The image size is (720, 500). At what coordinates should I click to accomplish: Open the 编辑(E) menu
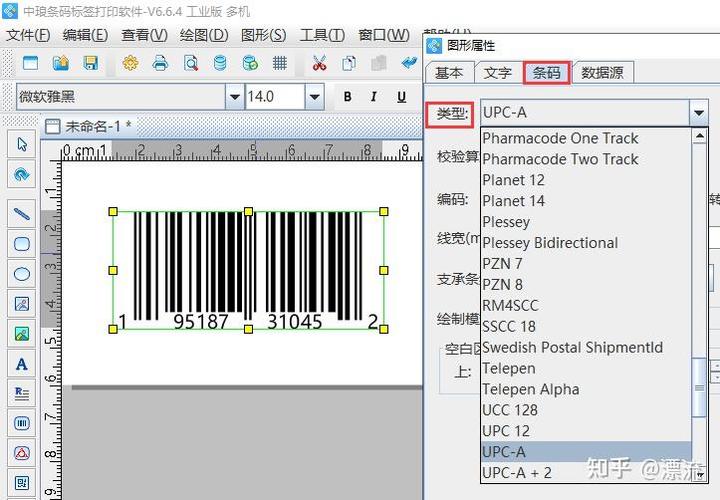coord(85,35)
